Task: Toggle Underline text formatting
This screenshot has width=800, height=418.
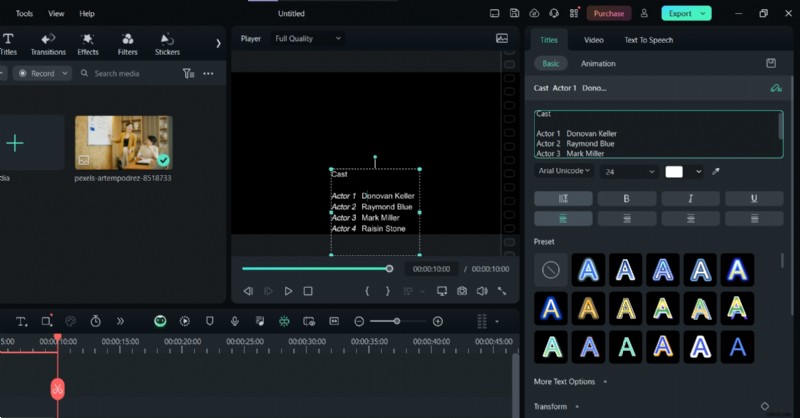Action: point(753,199)
